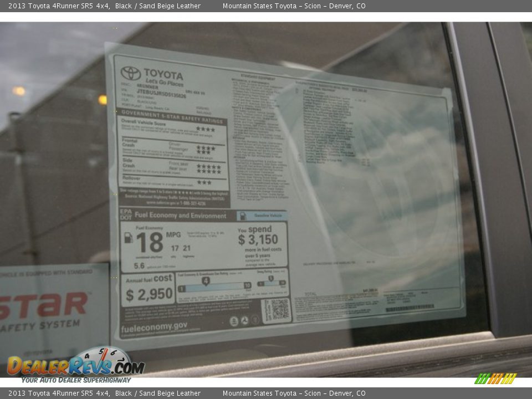Click the 'TOYOTA' wordmark on the sticker

(x=163, y=74)
